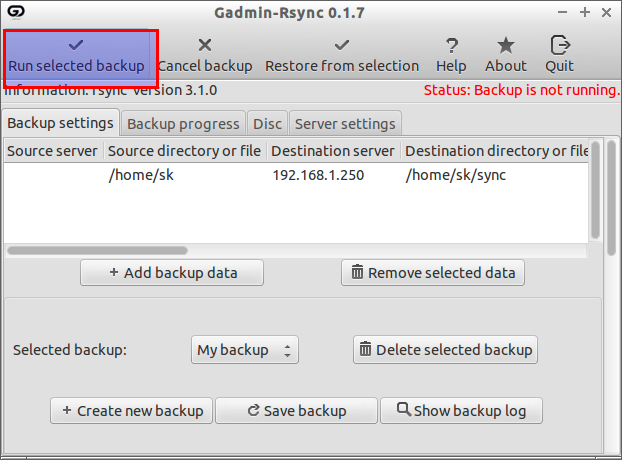Minimize the Gadmin-Rsync window
The height and width of the screenshot is (460, 622).
tap(562, 12)
